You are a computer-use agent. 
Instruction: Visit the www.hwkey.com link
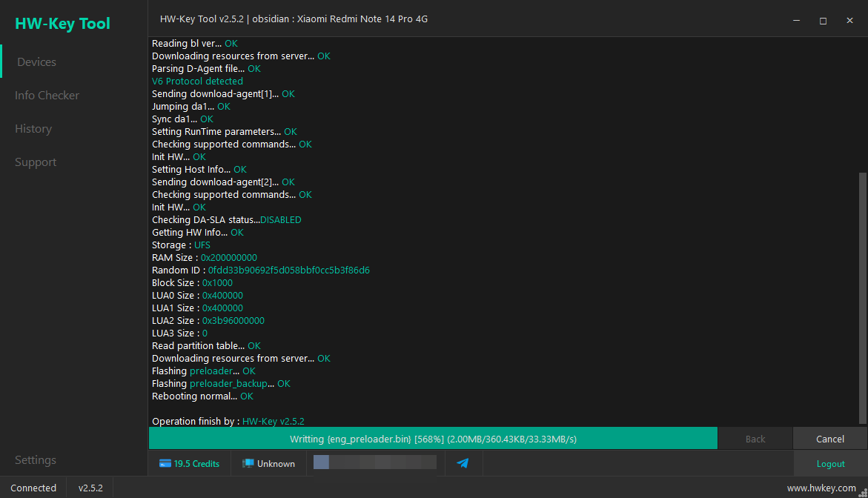click(821, 488)
